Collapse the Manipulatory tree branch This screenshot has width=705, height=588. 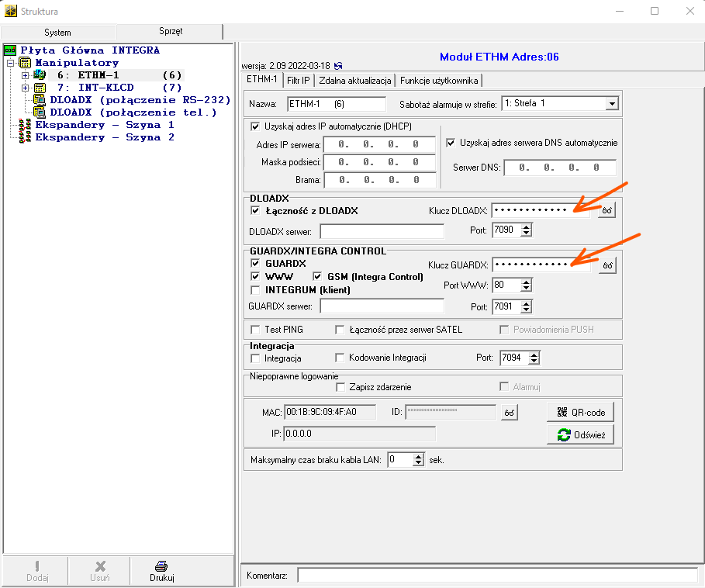tap(10, 63)
